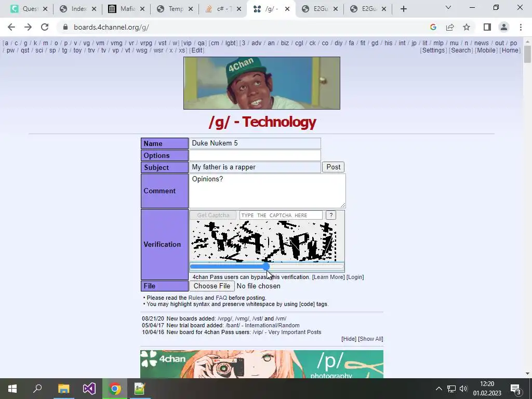Open Home in the top navigation
This screenshot has width=532, height=399.
tap(510, 50)
